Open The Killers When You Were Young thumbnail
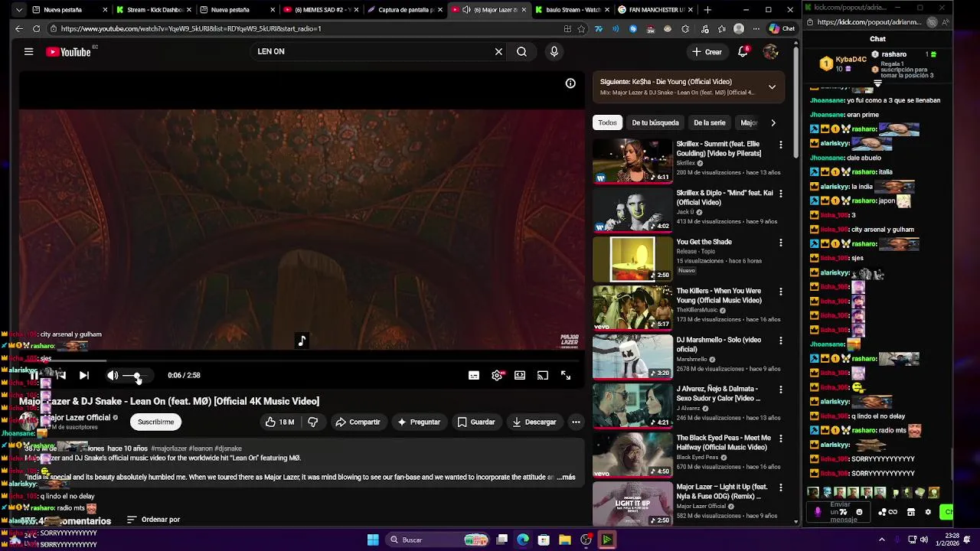The width and height of the screenshot is (980, 551). tap(632, 308)
